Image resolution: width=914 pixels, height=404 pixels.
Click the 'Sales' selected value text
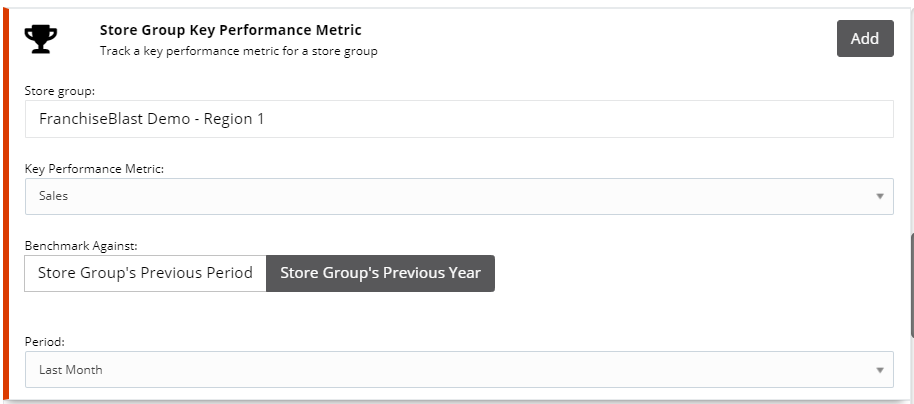point(54,196)
